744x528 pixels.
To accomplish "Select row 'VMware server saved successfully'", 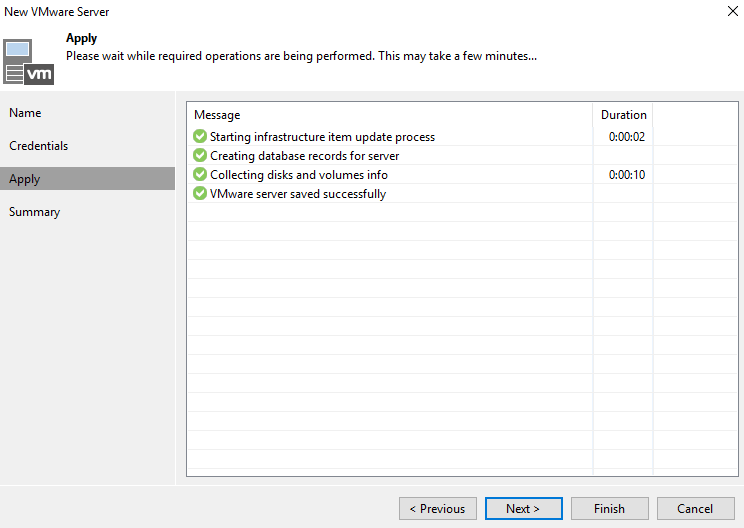I will [x=463, y=194].
